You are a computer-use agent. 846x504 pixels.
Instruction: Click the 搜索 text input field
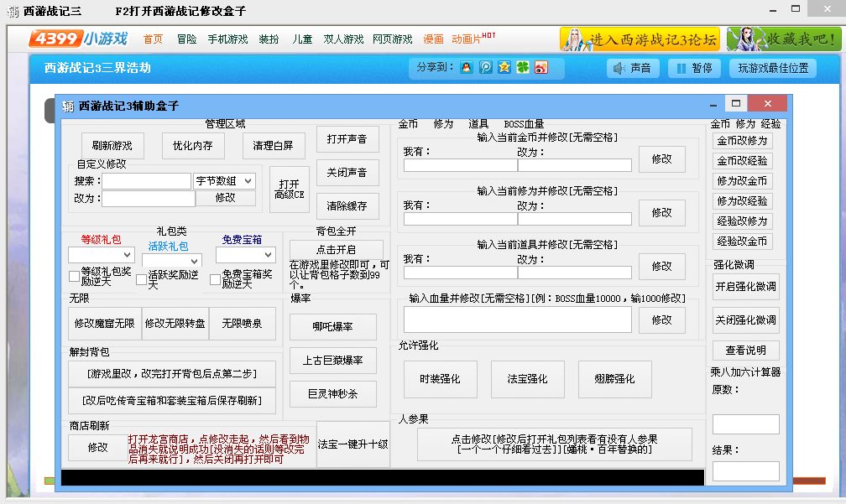click(146, 181)
